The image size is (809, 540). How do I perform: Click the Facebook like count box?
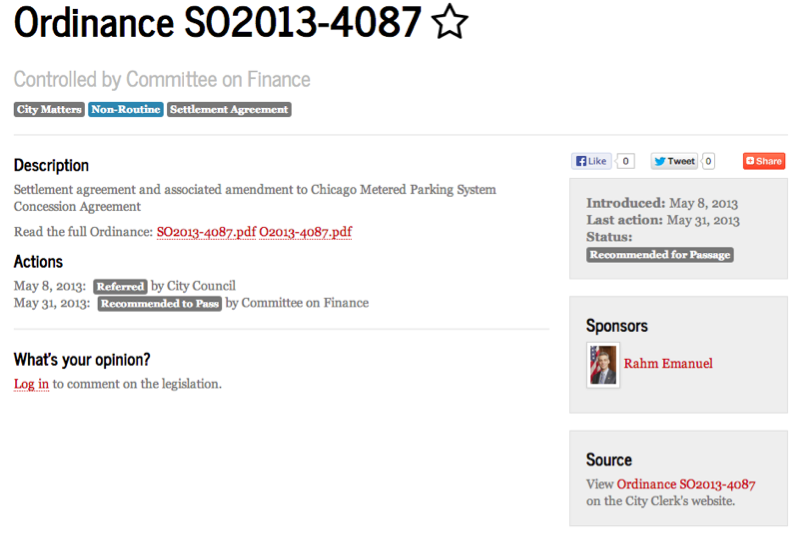[626, 161]
